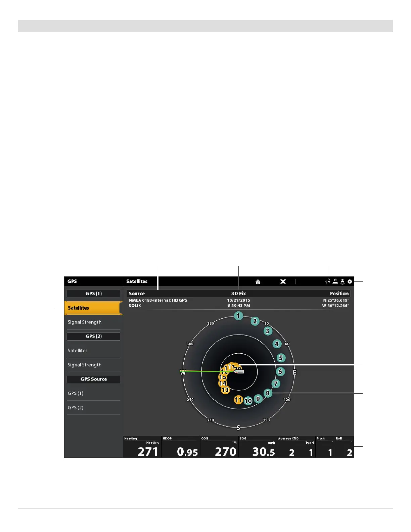Screen dimensions: 411x532
Task: Tap longitude W 80°12.266'
Action: click(x=335, y=306)
